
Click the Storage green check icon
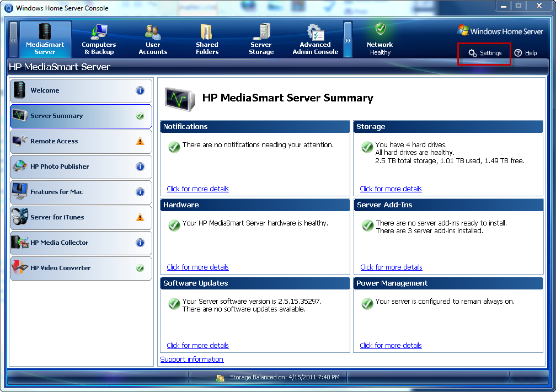[367, 147]
